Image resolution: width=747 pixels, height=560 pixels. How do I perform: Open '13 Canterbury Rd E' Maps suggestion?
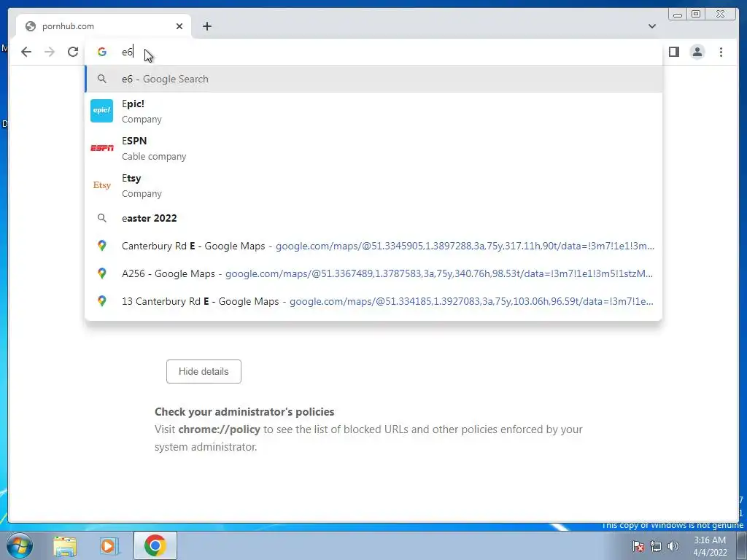[373, 301]
